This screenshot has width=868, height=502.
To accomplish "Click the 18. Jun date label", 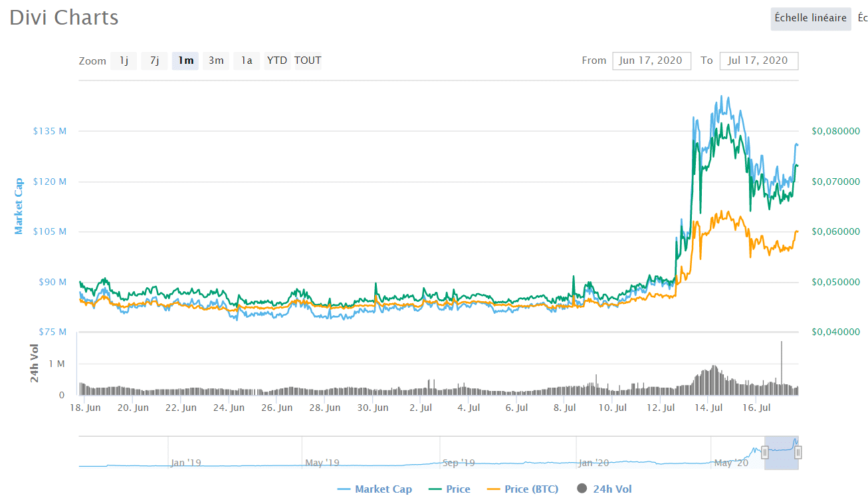I will click(x=84, y=408).
